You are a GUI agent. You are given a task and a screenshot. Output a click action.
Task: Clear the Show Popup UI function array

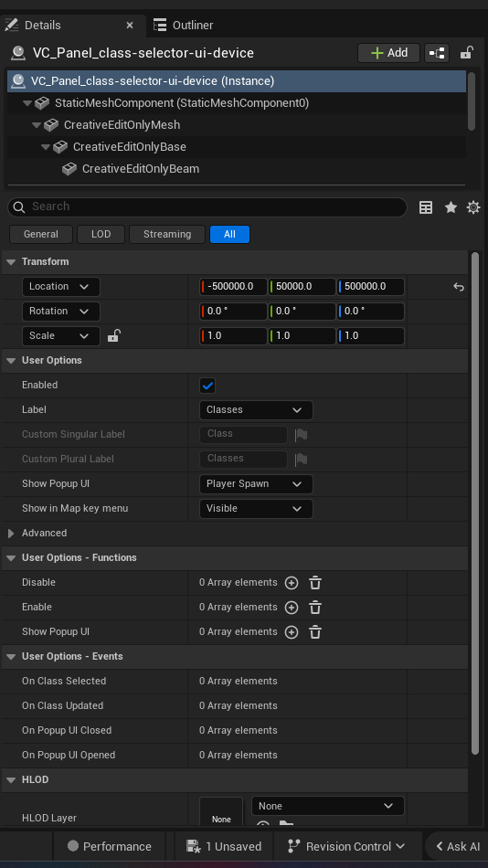point(315,632)
